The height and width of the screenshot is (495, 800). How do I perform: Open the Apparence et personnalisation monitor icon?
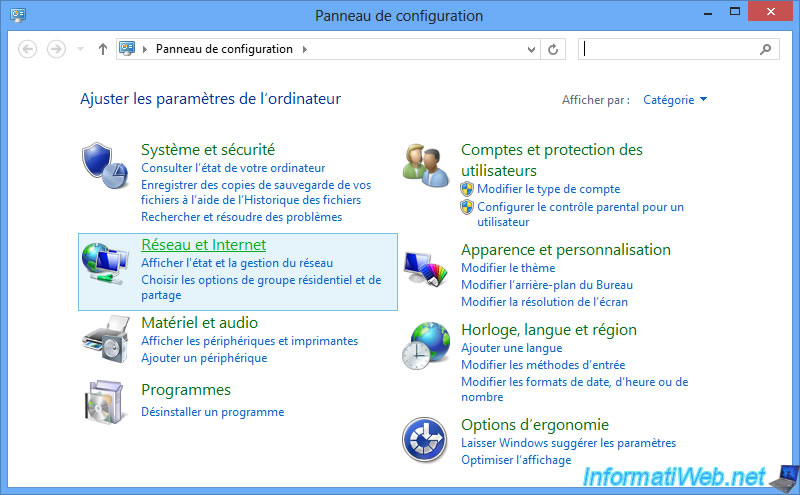[426, 268]
